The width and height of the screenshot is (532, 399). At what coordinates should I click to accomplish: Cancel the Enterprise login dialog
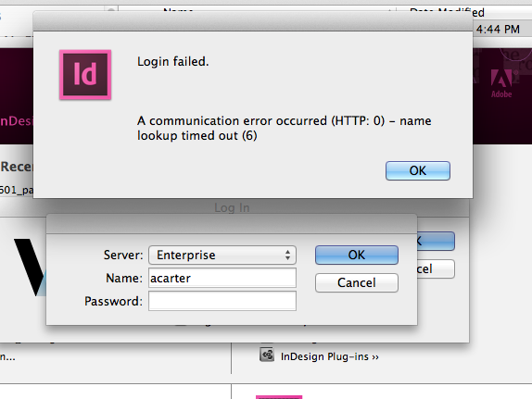pos(357,282)
